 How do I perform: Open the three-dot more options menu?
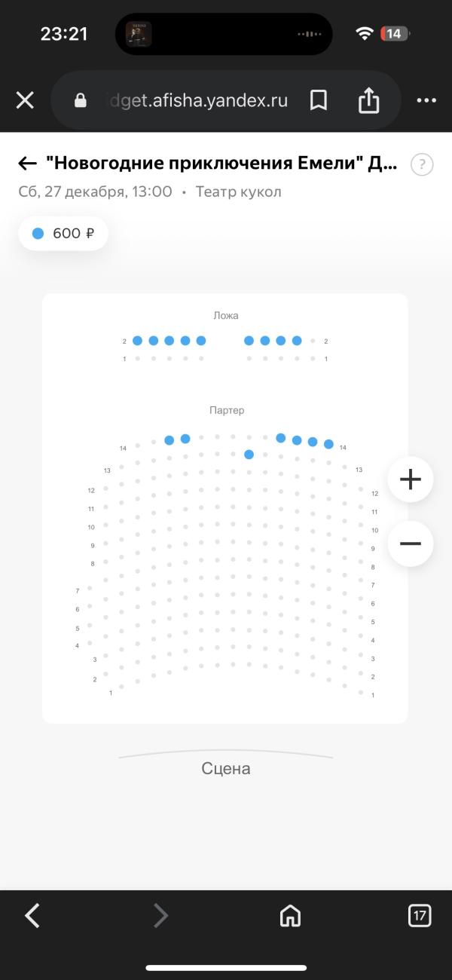click(426, 100)
